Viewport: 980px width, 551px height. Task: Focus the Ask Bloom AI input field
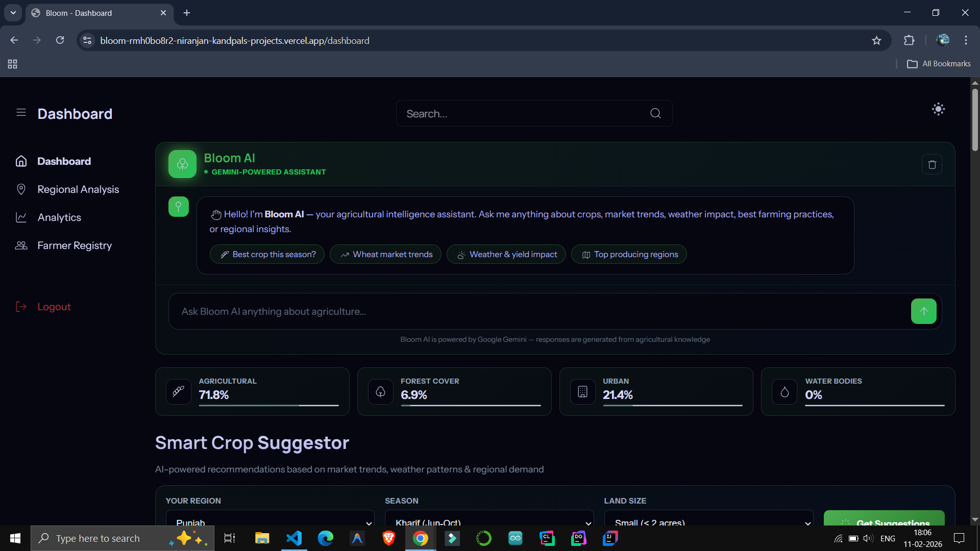[x=536, y=311]
